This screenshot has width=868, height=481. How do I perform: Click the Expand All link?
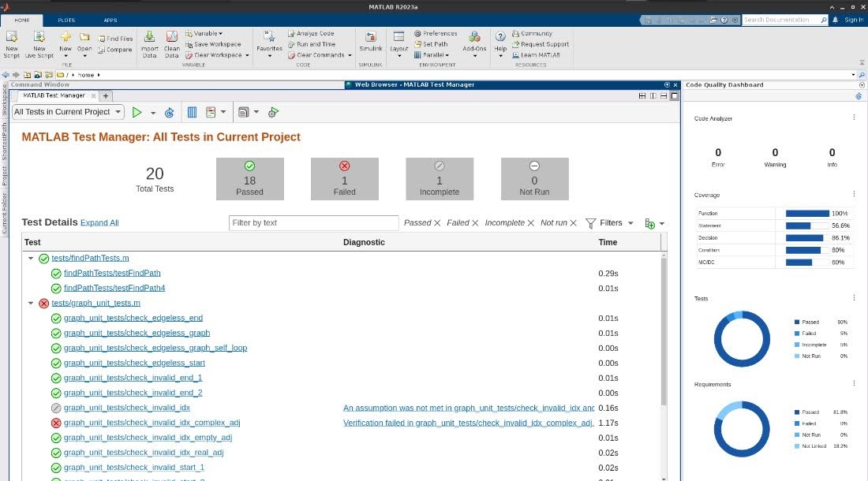click(99, 223)
